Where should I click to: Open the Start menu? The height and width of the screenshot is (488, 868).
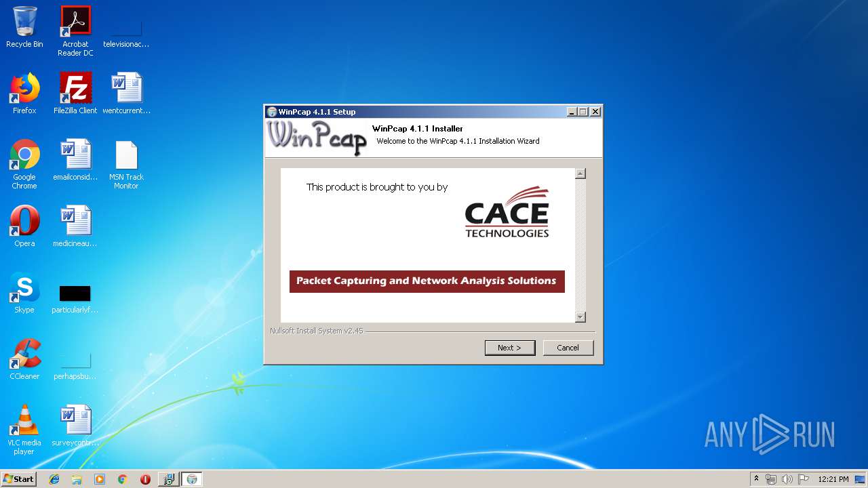coord(19,479)
